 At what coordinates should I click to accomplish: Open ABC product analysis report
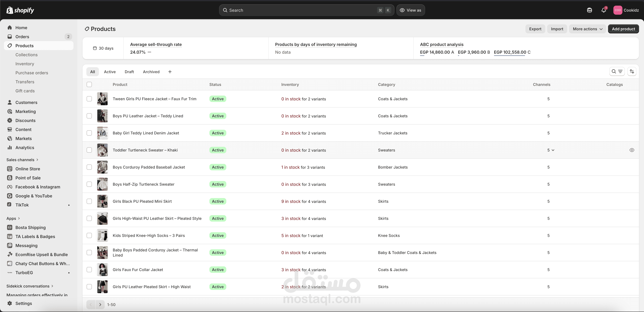point(442,44)
